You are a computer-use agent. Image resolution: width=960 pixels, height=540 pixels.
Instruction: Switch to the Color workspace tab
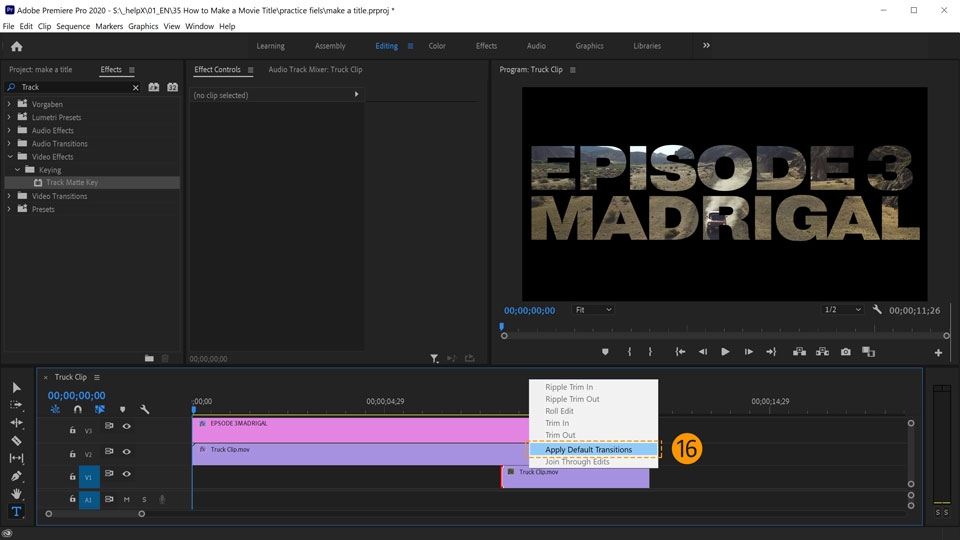(x=437, y=46)
